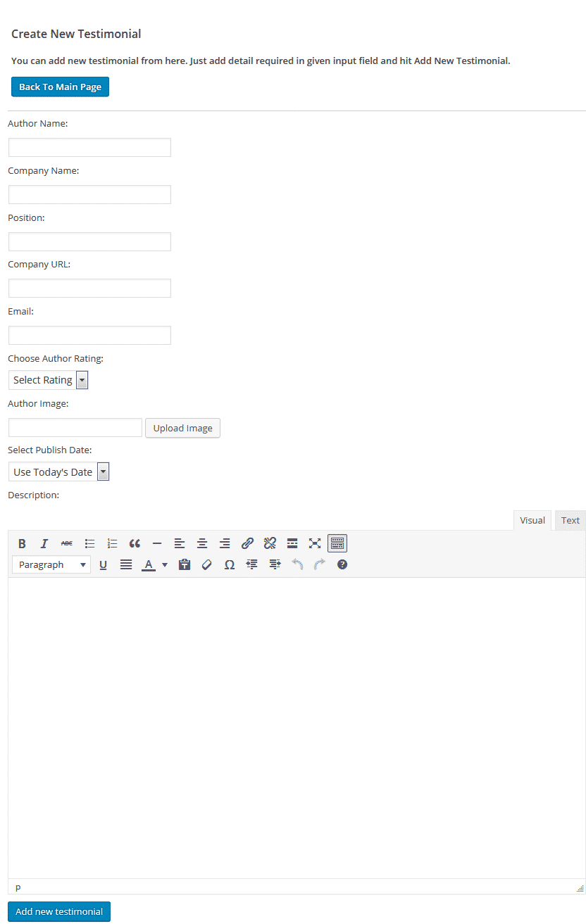Toggle the toolbar kitchen sink
Image resolution: width=586 pixels, height=924 pixels.
point(337,543)
